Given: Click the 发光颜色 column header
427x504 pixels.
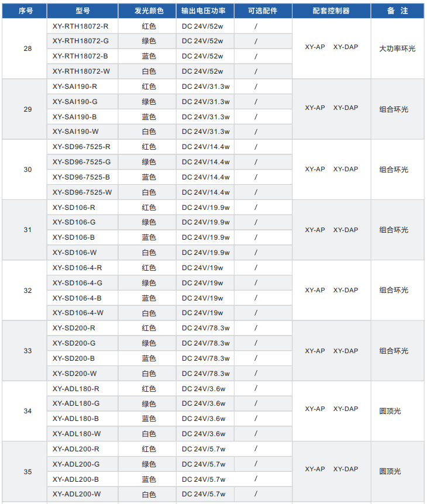Looking at the screenshot, I should [x=149, y=11].
